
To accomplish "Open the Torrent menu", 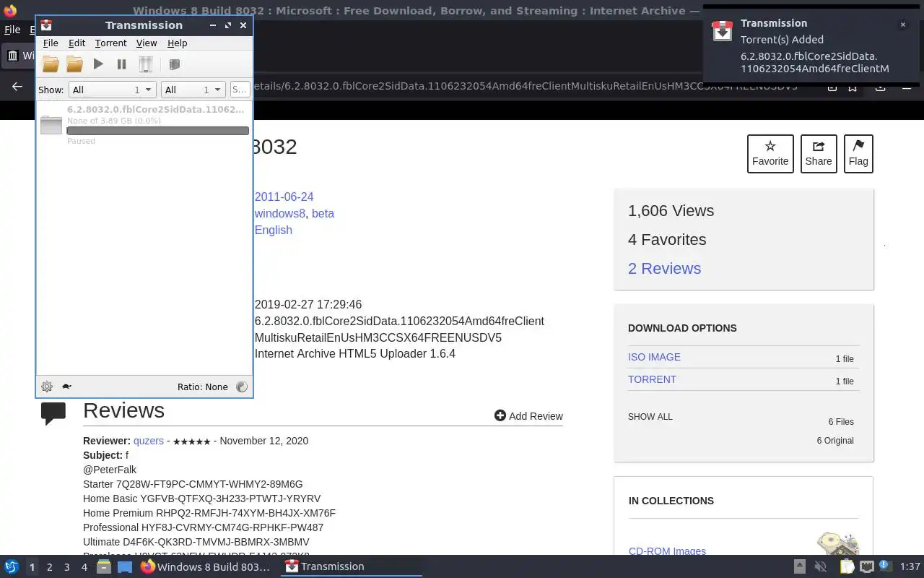I will (x=110, y=43).
